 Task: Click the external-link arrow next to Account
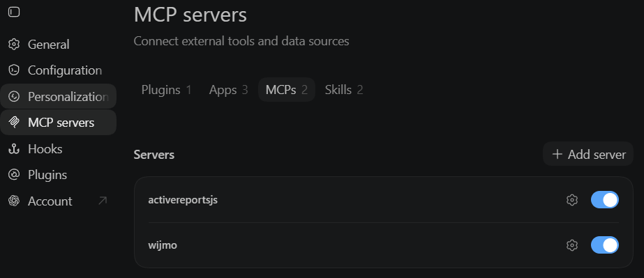point(103,201)
